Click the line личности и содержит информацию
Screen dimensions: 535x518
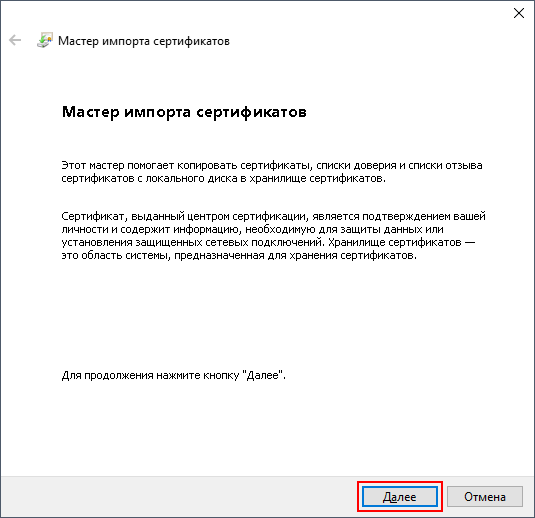click(x=252, y=229)
